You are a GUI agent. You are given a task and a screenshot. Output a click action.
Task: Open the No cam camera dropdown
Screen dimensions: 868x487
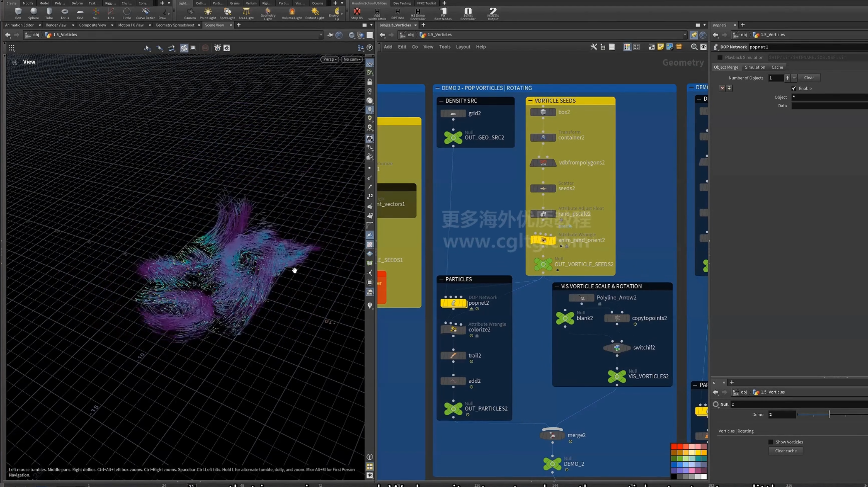click(x=352, y=59)
